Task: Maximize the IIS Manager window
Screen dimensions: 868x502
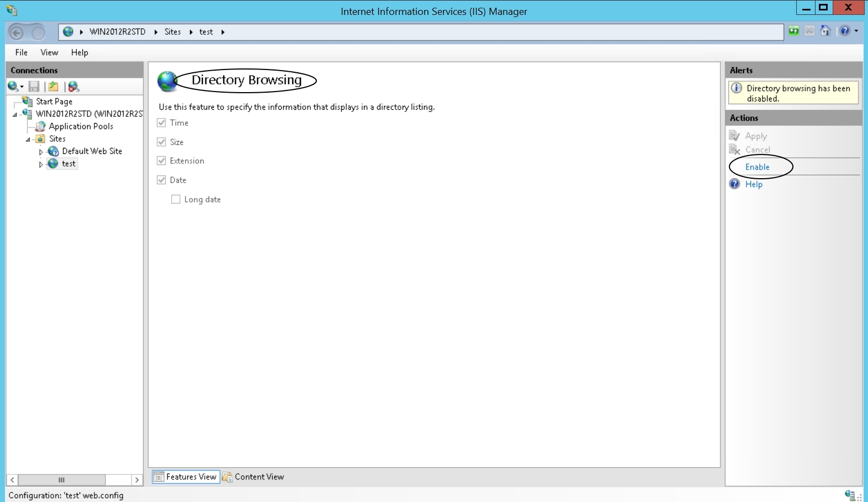Action: click(x=823, y=8)
